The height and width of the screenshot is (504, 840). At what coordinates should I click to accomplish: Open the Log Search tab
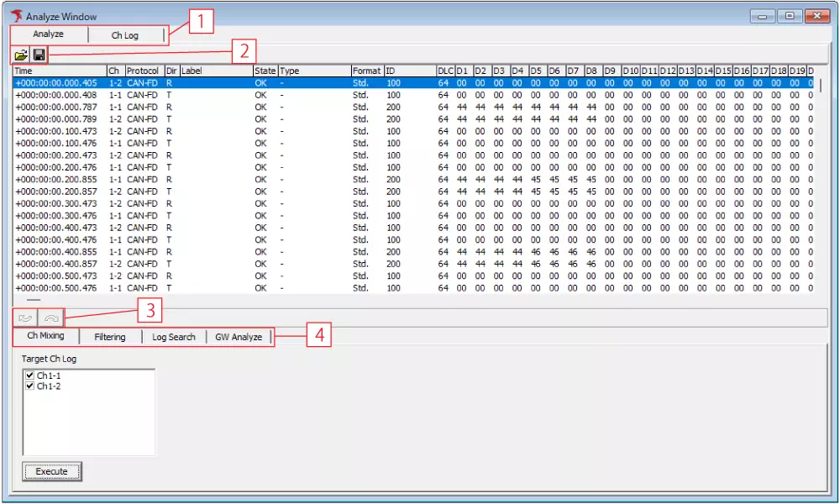[x=173, y=336]
